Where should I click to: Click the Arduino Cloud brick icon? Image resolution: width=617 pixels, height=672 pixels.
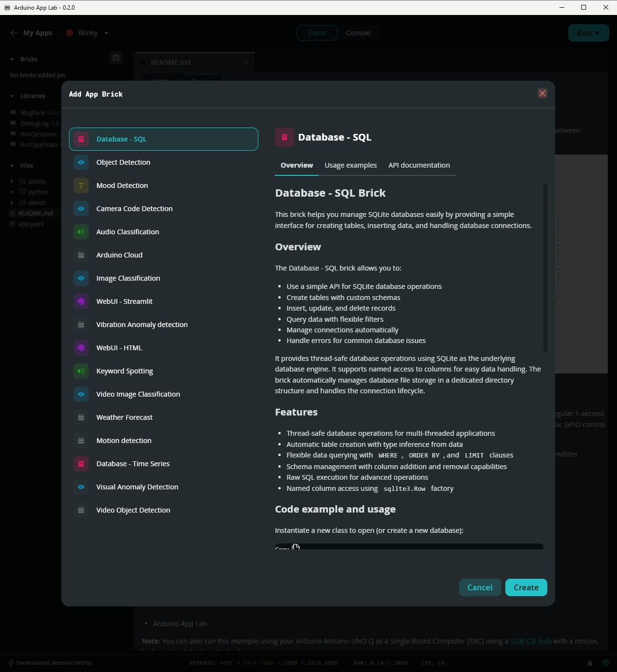coord(81,255)
